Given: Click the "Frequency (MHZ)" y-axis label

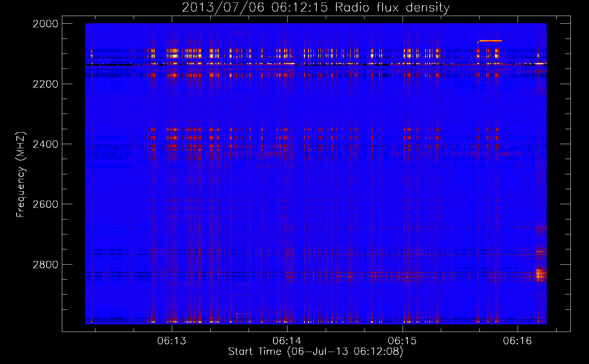Looking at the screenshot, I should pos(21,175).
